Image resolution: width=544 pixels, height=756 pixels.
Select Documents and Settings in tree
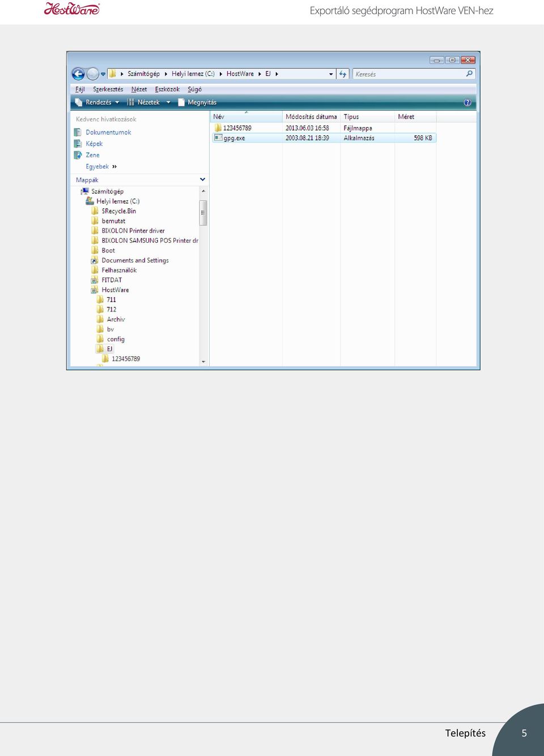135,260
